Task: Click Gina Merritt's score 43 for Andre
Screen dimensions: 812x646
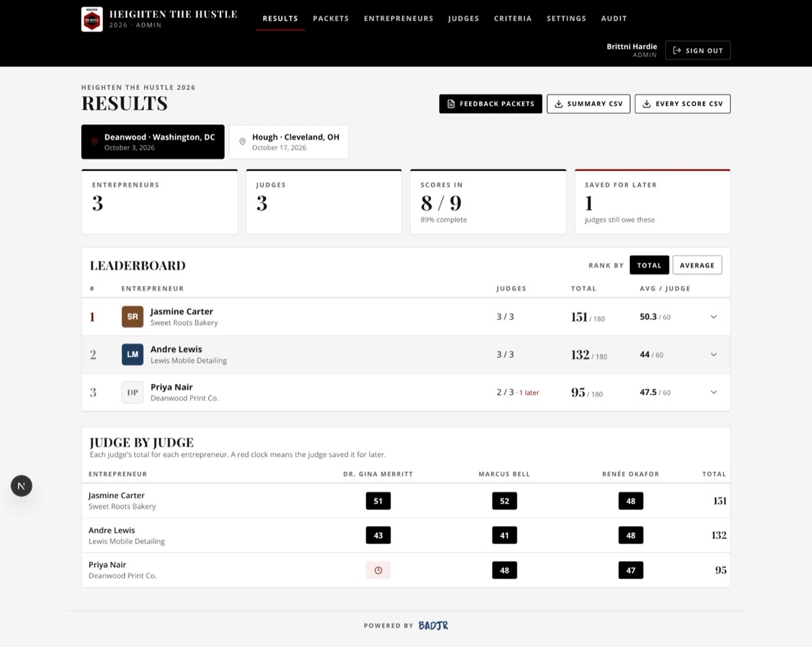Action: point(378,536)
